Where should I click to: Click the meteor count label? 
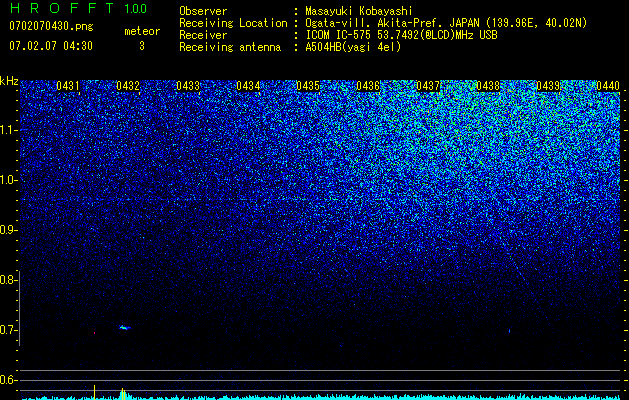pyautogui.click(x=142, y=31)
